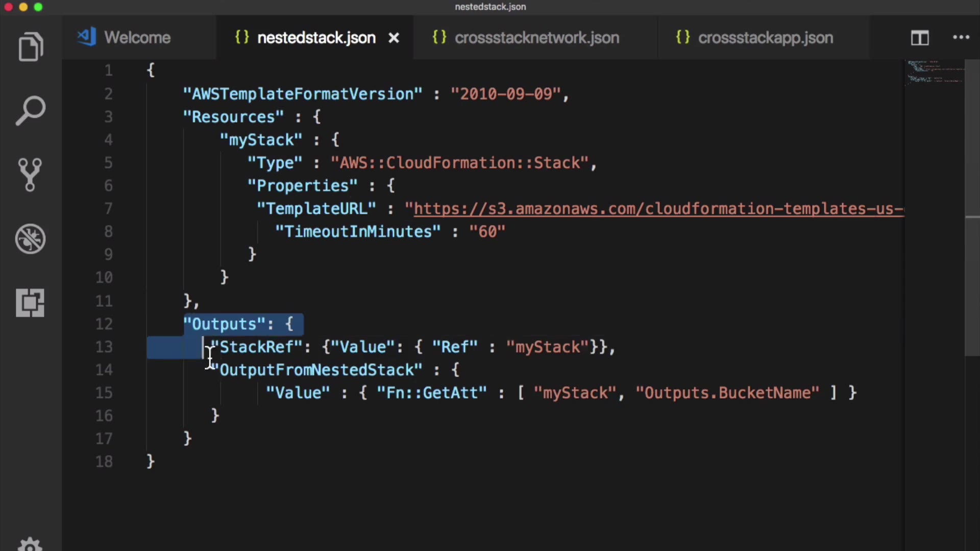Open the Extensions panel
The image size is (980, 551).
coord(31,303)
